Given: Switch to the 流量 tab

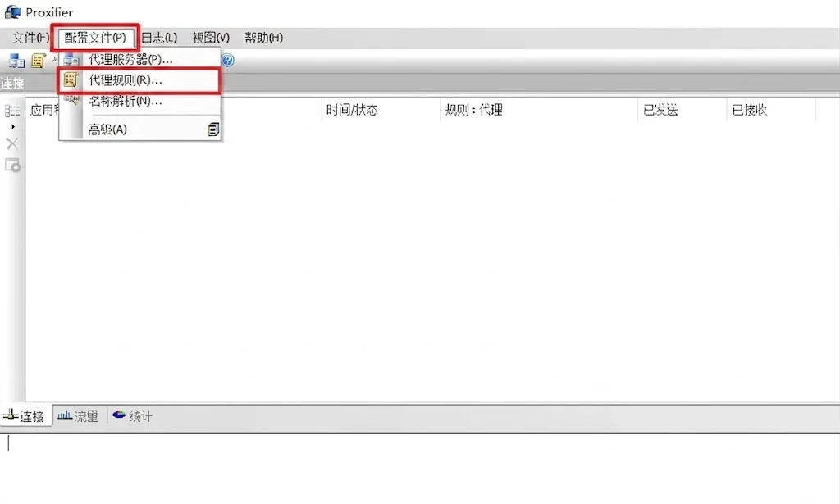Looking at the screenshot, I should 78,415.
